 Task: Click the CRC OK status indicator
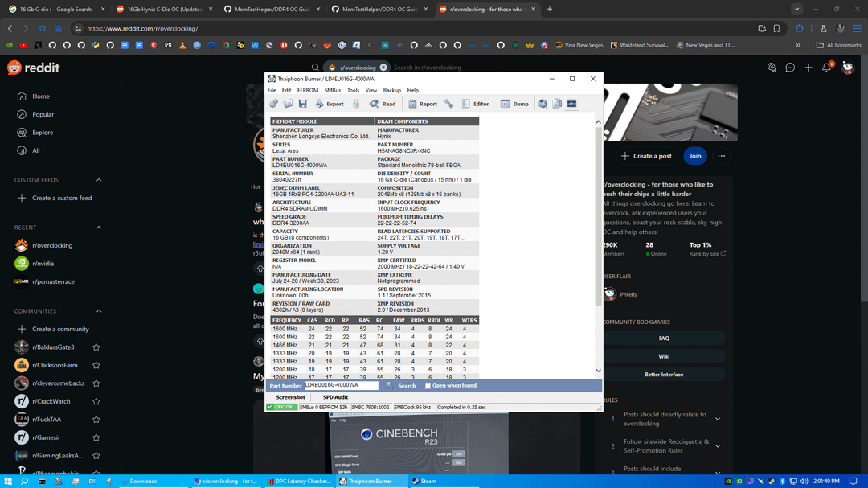[282, 407]
